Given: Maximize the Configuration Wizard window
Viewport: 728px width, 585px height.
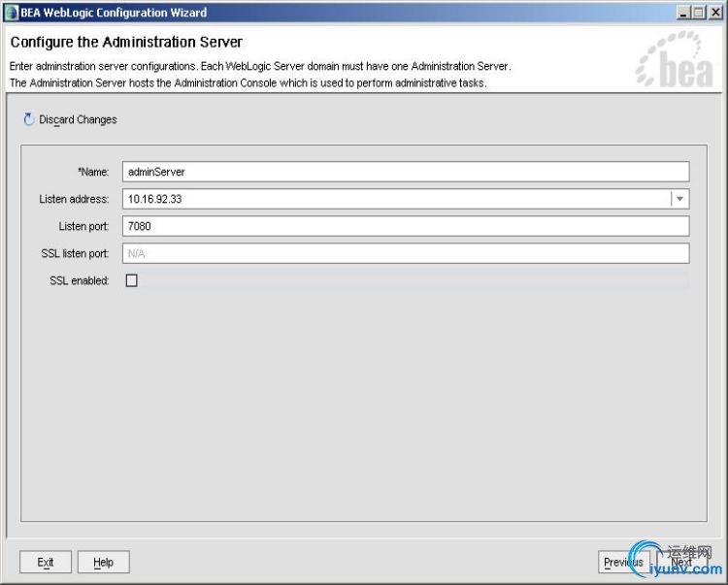Looking at the screenshot, I should (698, 13).
